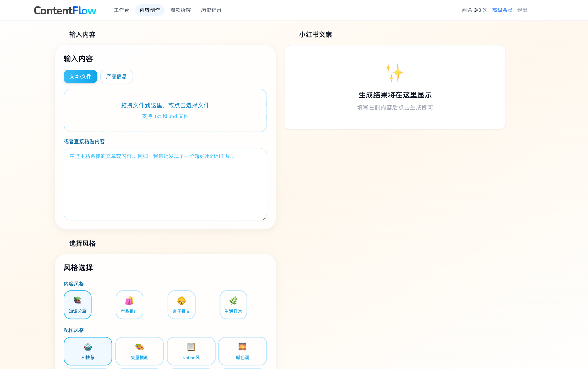Viewport: 588px width, 369px height.
Task: Choose the 矢量插画 image style
Action: pos(139,351)
